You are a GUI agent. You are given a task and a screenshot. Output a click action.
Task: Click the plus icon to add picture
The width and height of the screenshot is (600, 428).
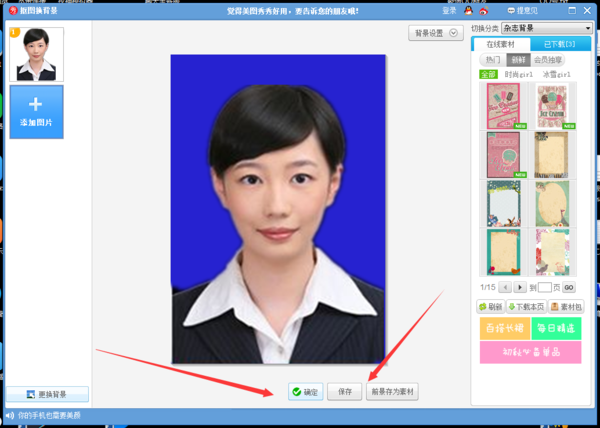pyautogui.click(x=36, y=104)
